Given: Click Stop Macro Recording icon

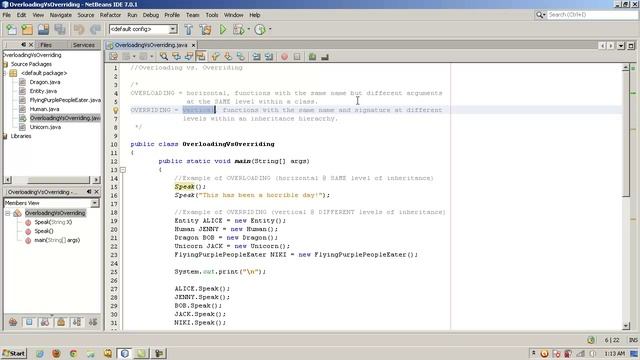Looking at the screenshot, I should coord(297,57).
